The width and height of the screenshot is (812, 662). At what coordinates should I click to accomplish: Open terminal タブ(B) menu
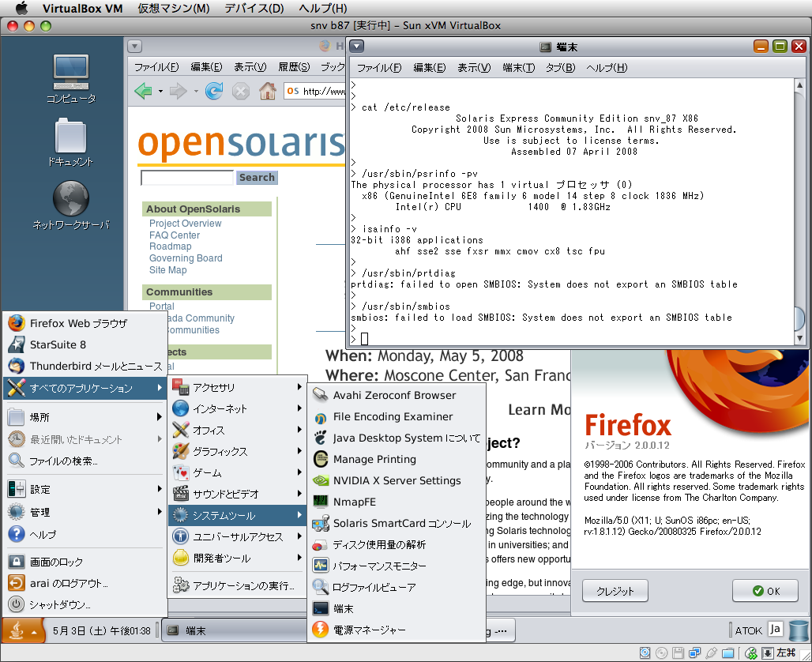(560, 68)
